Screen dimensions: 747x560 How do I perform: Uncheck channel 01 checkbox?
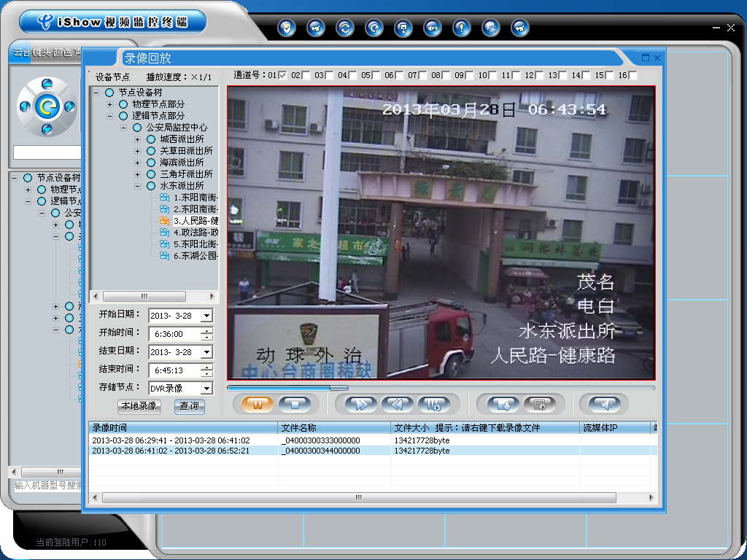tap(282, 75)
